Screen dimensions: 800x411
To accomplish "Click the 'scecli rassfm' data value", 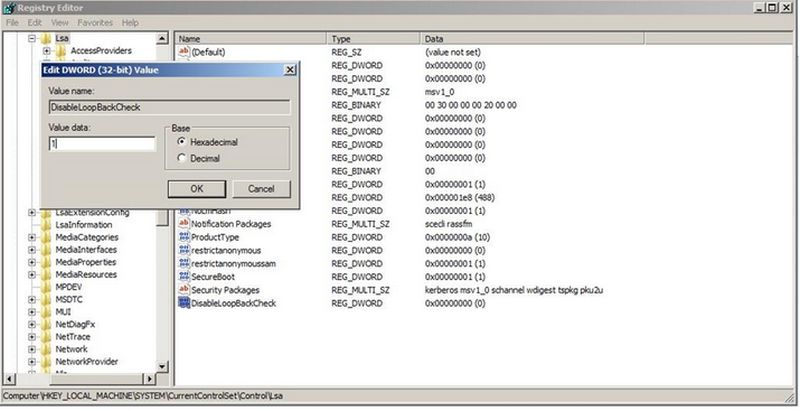I will point(448,223).
